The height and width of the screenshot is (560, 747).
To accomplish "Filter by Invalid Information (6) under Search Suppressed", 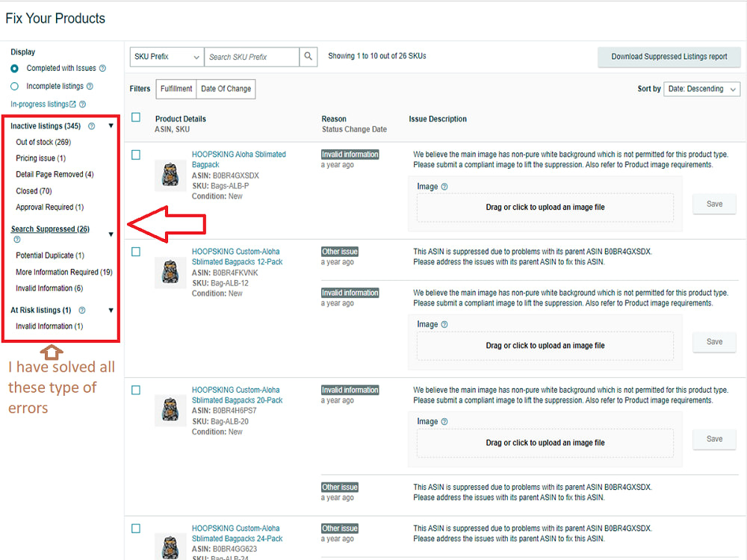I will click(49, 288).
